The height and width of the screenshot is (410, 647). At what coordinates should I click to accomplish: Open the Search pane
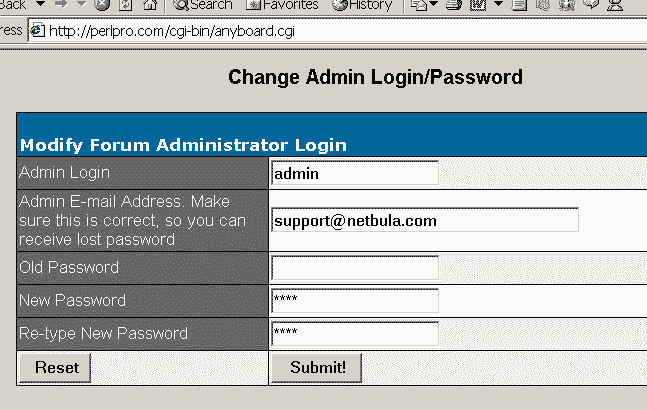[x=203, y=5]
